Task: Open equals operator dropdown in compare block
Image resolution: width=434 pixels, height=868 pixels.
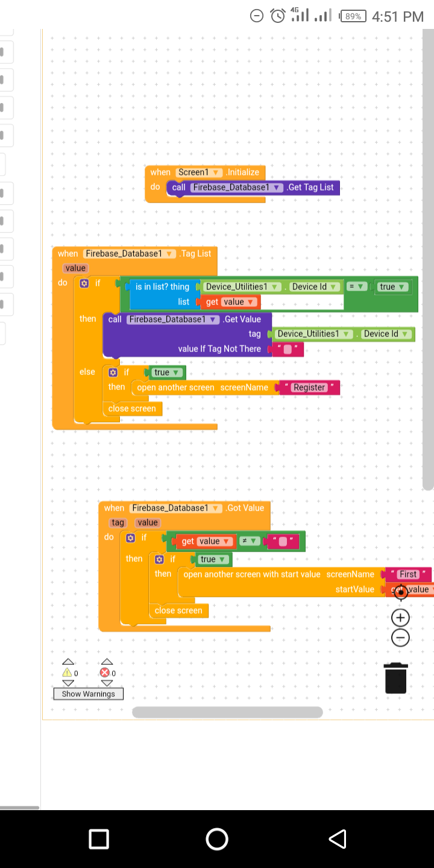Action: pyautogui.click(x=357, y=287)
